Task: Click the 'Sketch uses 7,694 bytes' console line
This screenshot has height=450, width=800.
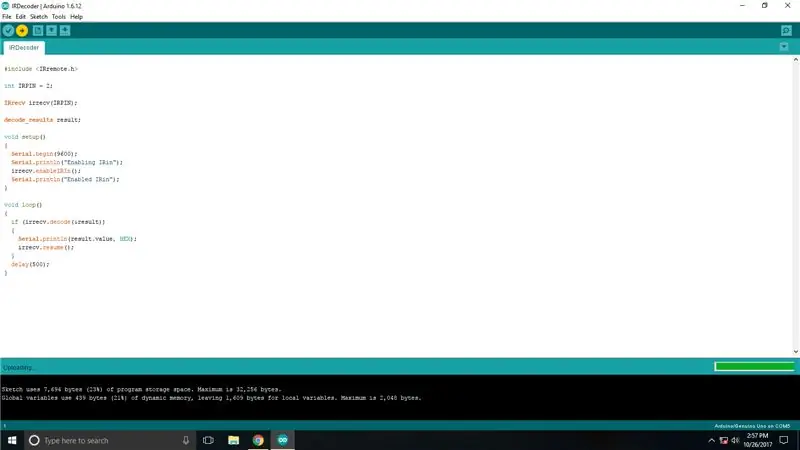Action: click(141, 389)
